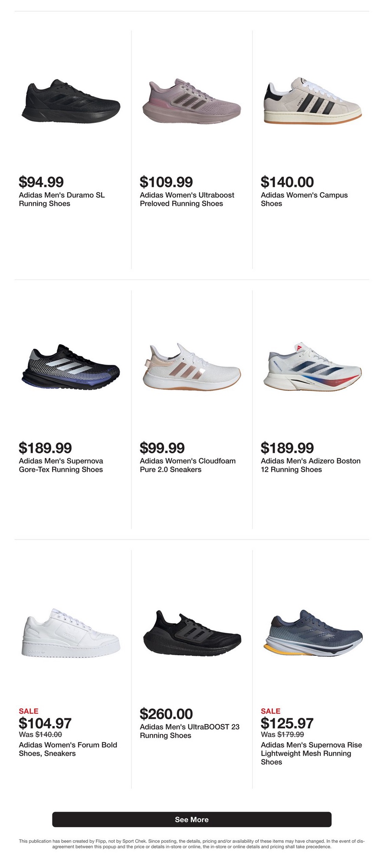384x868 pixels.
Task: Click the See More button
Action: pyautogui.click(x=192, y=819)
